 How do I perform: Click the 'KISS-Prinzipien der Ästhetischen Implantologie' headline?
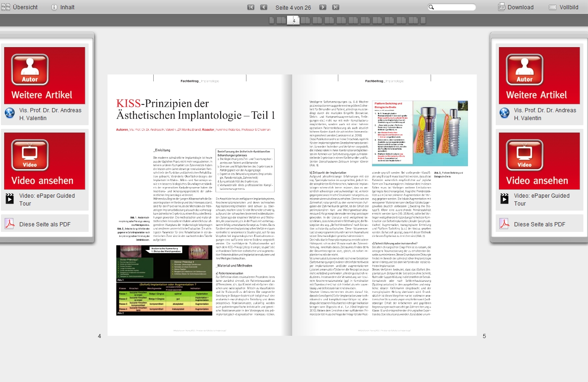click(196, 109)
